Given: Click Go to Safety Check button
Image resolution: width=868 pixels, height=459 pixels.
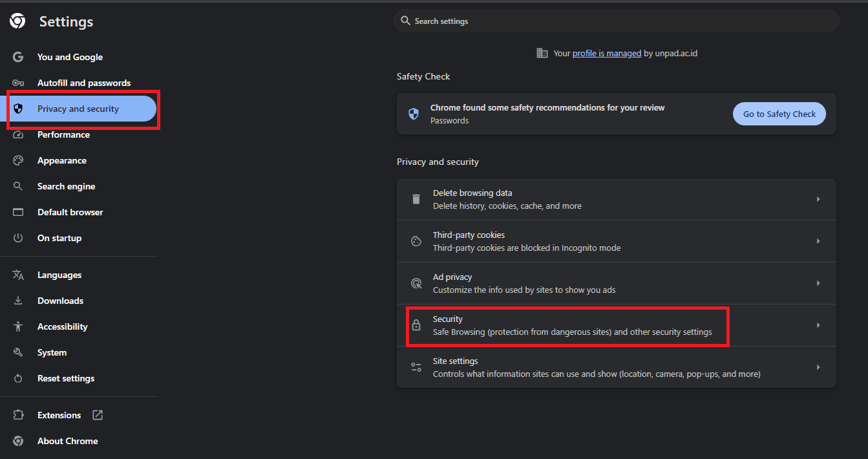Looking at the screenshot, I should pyautogui.click(x=779, y=114).
